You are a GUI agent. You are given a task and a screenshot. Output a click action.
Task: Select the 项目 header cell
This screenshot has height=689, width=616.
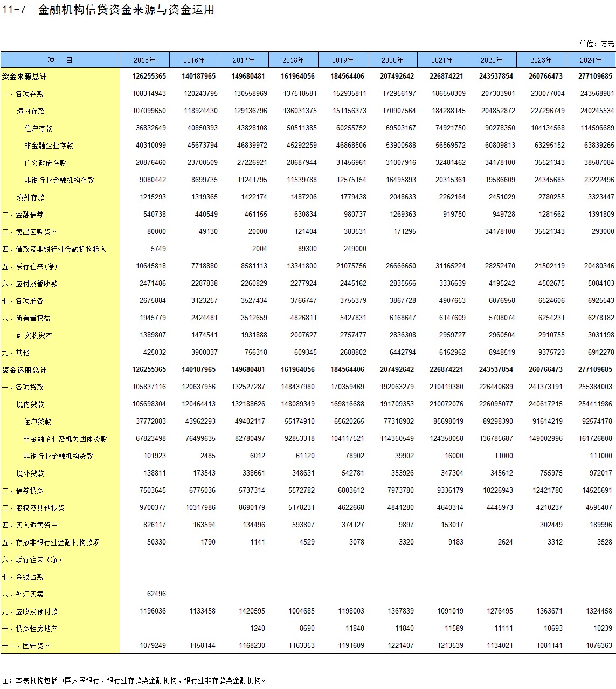pyautogui.click(x=60, y=60)
